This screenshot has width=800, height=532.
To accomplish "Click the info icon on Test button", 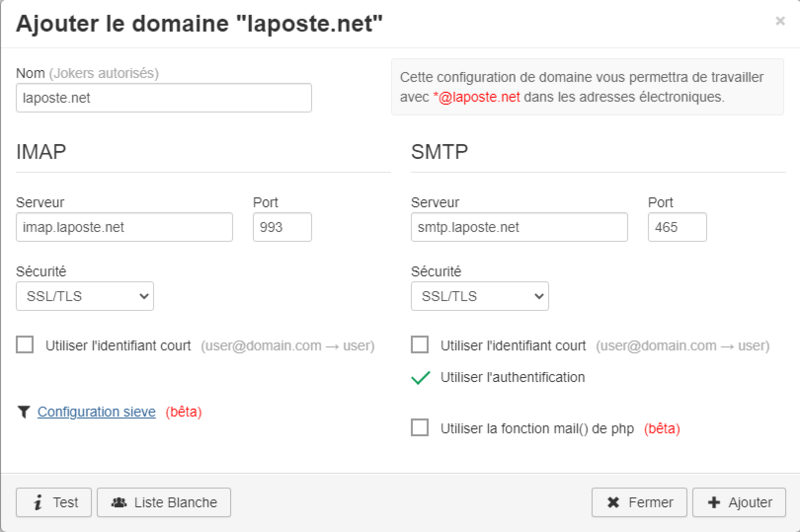I will point(37,502).
